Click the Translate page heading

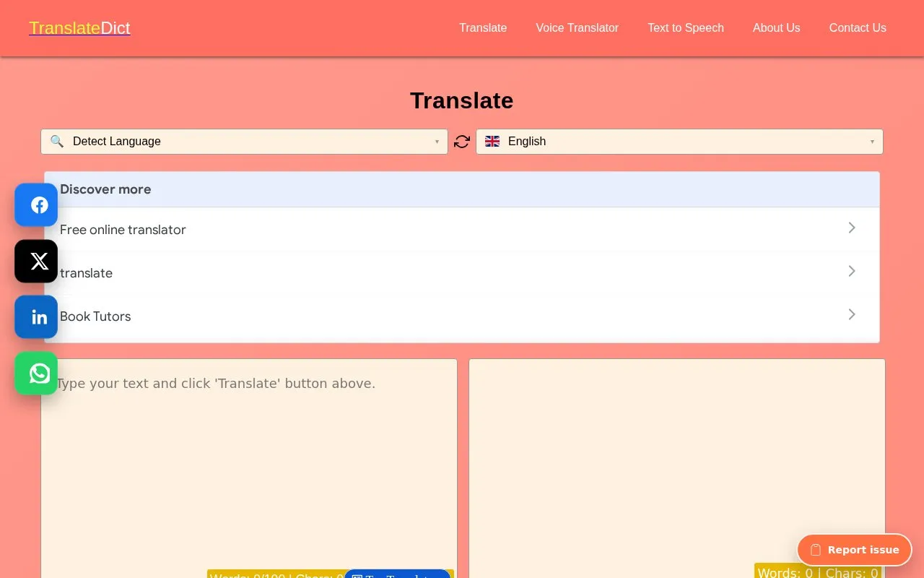click(x=462, y=100)
